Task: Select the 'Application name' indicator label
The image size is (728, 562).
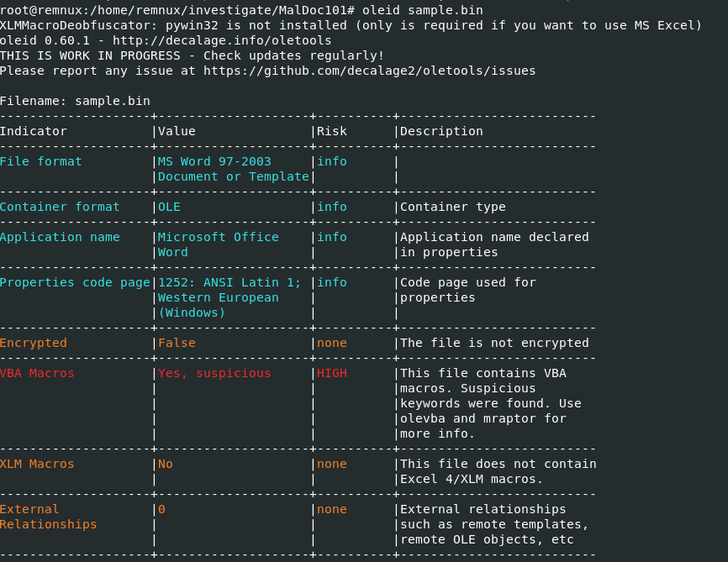Action: point(60,237)
